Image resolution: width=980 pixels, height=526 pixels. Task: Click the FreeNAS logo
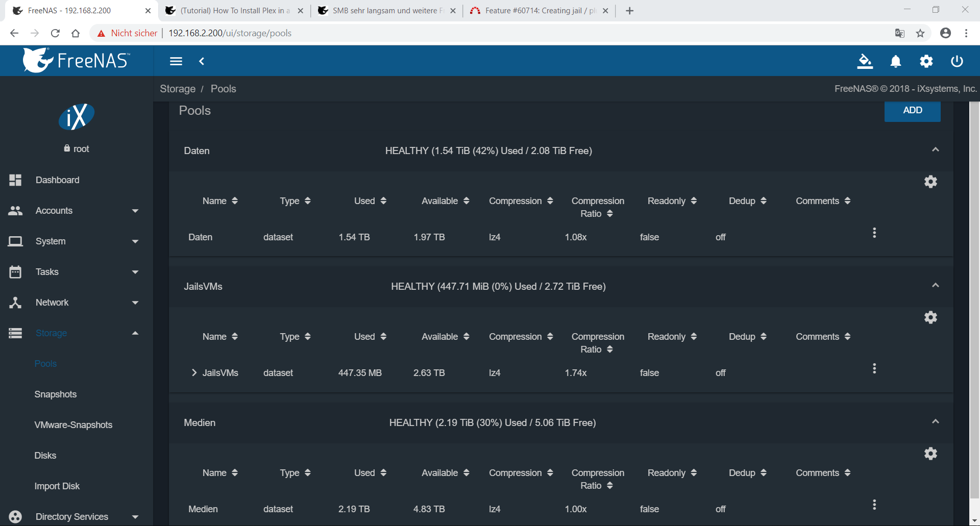[x=77, y=60]
